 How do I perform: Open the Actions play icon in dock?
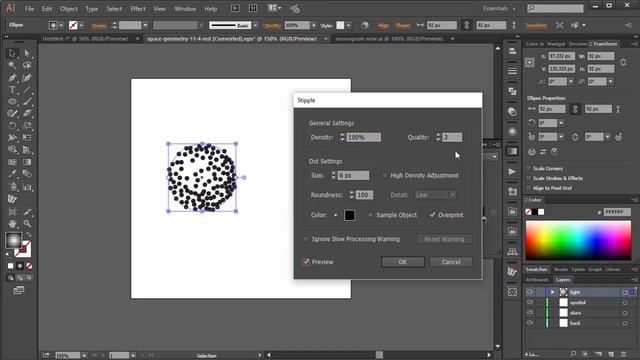tap(512, 171)
